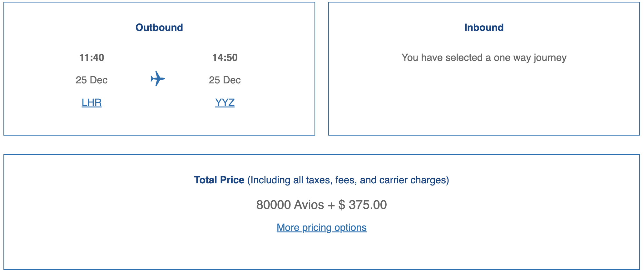Click empty space below the one way message

point(484,100)
